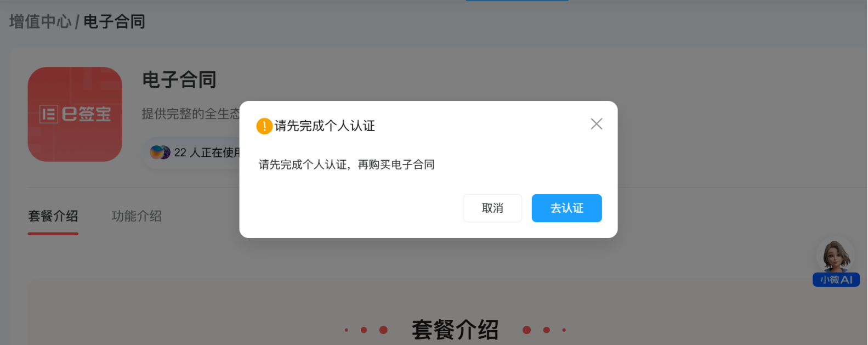Image resolution: width=868 pixels, height=345 pixels.
Task: Click the 电子合同 breadcrumb item
Action: pyautogui.click(x=114, y=21)
